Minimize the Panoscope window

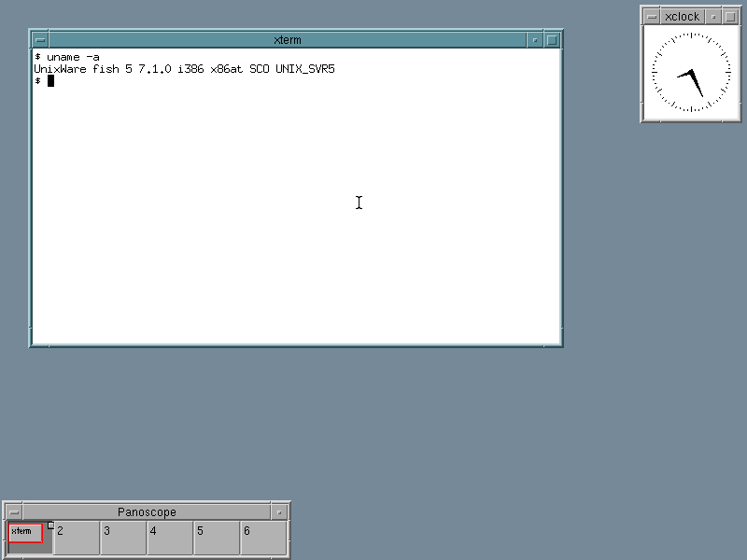pos(279,512)
